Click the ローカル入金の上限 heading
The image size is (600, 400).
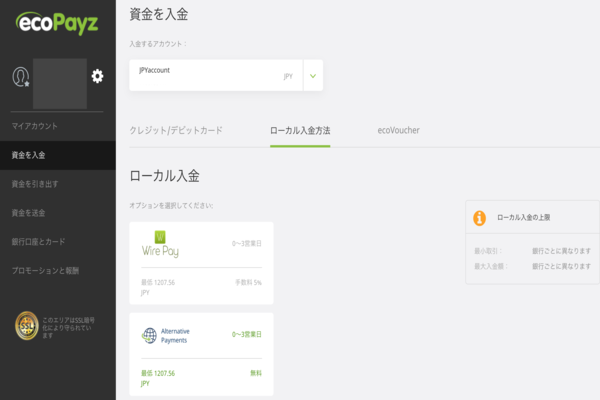pyautogui.click(x=523, y=217)
